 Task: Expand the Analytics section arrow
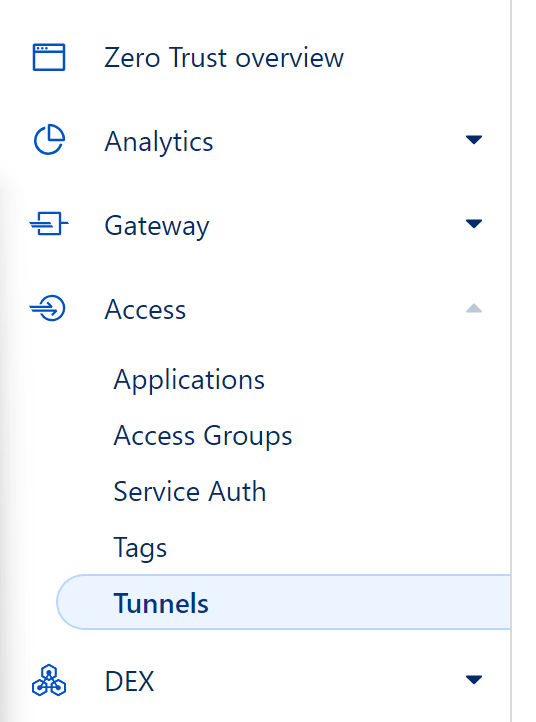[x=474, y=140]
